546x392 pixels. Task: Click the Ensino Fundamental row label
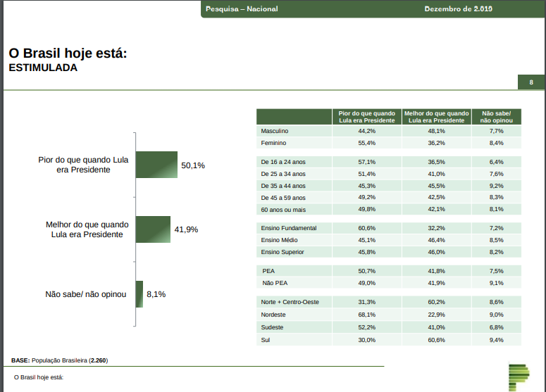point(288,228)
